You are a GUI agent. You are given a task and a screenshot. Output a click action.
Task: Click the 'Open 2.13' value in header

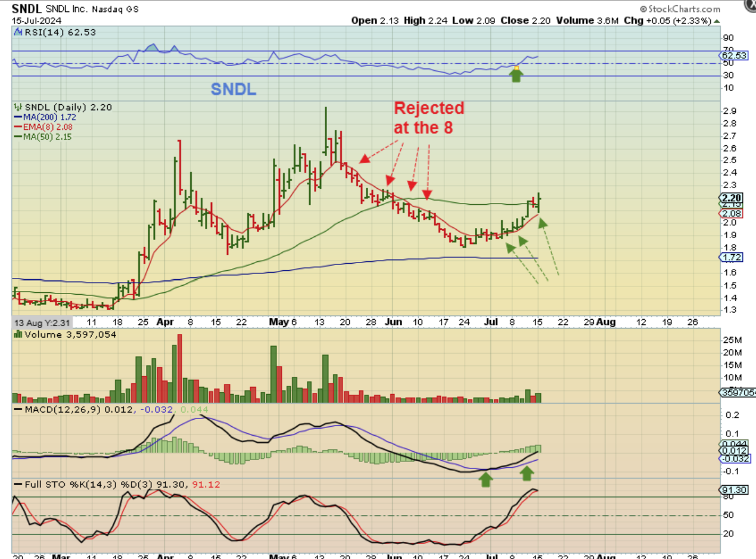(x=375, y=20)
